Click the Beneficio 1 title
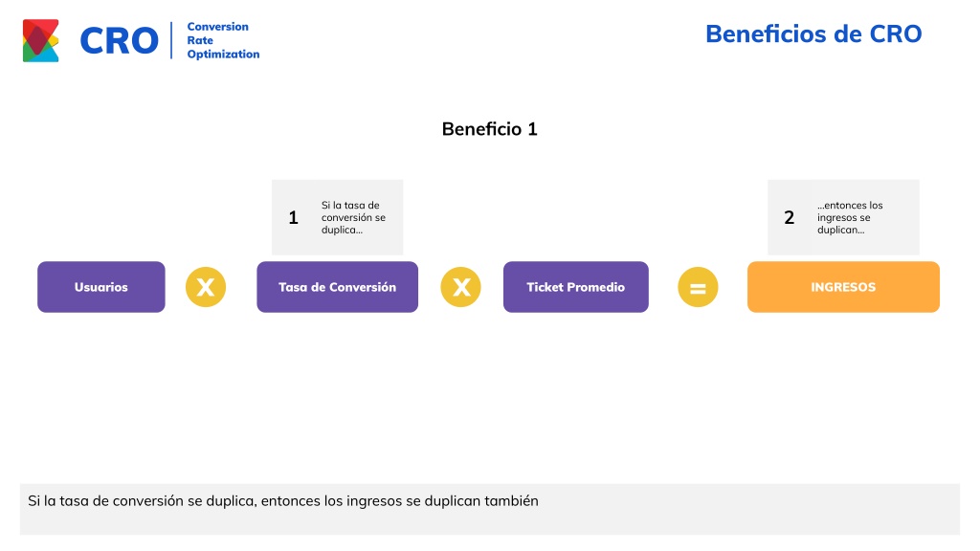 [489, 129]
